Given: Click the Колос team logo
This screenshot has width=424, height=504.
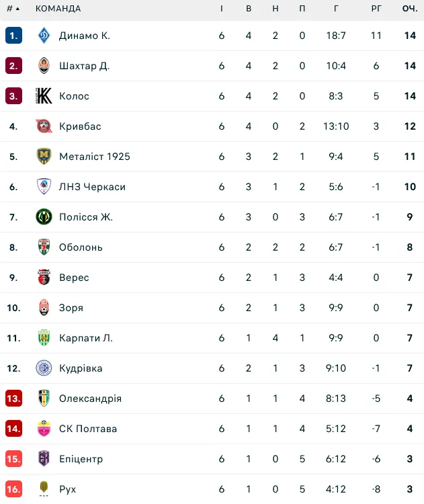Looking at the screenshot, I should [x=44, y=96].
